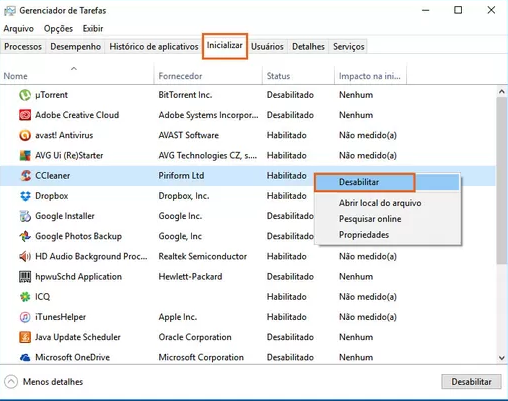This screenshot has width=508, height=401.
Task: Sort by Impacto na ini... column header
Action: click(x=370, y=76)
